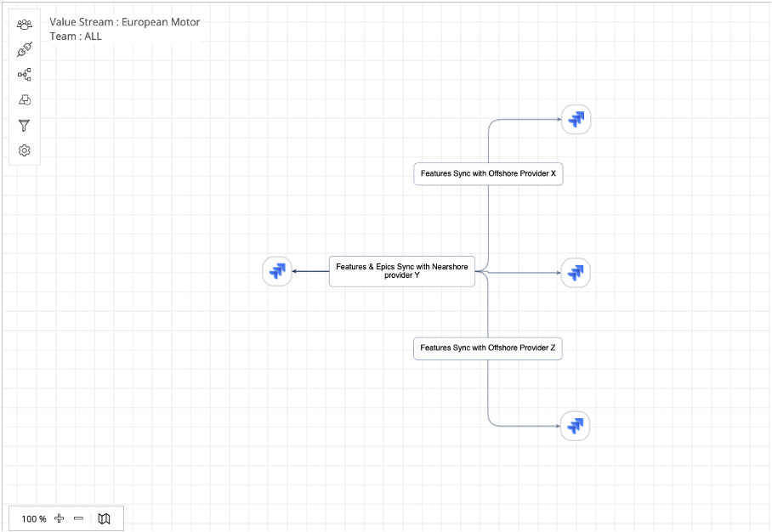Screen dimensions: 772x532
Task: Select Jira node right of Nearshore provider Y
Action: [576, 273]
